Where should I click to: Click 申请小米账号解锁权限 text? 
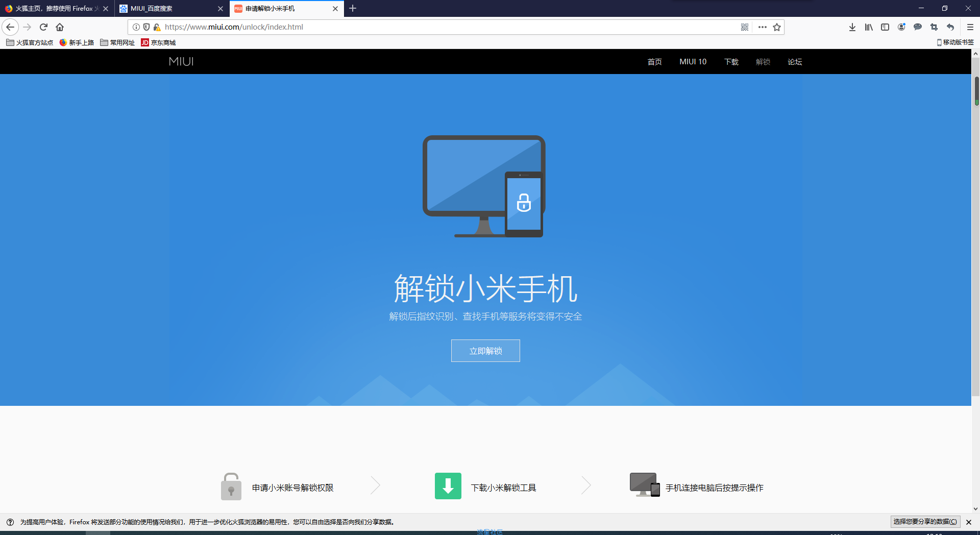[292, 488]
